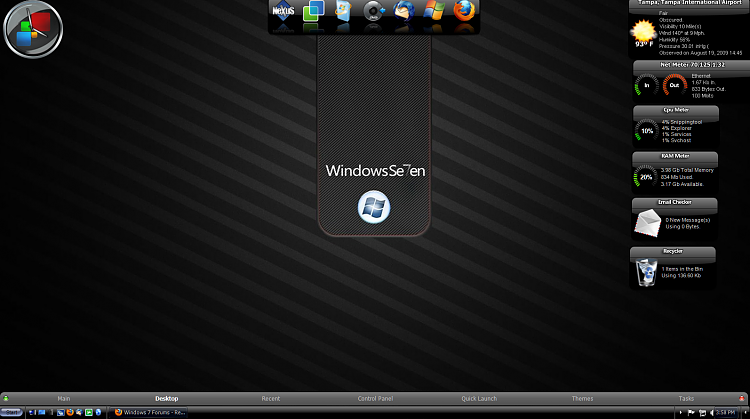The height and width of the screenshot is (419, 750).
Task: Open Thunderbird from the dock
Action: (x=404, y=11)
